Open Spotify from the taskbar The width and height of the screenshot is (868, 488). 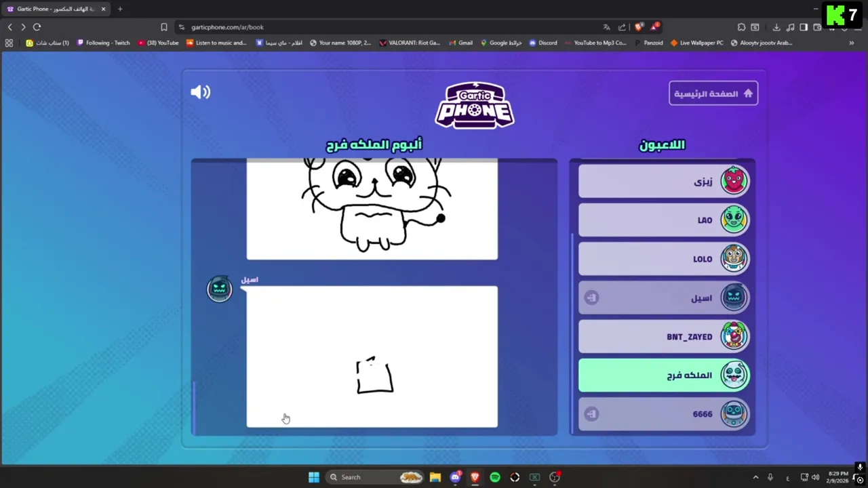(x=495, y=477)
